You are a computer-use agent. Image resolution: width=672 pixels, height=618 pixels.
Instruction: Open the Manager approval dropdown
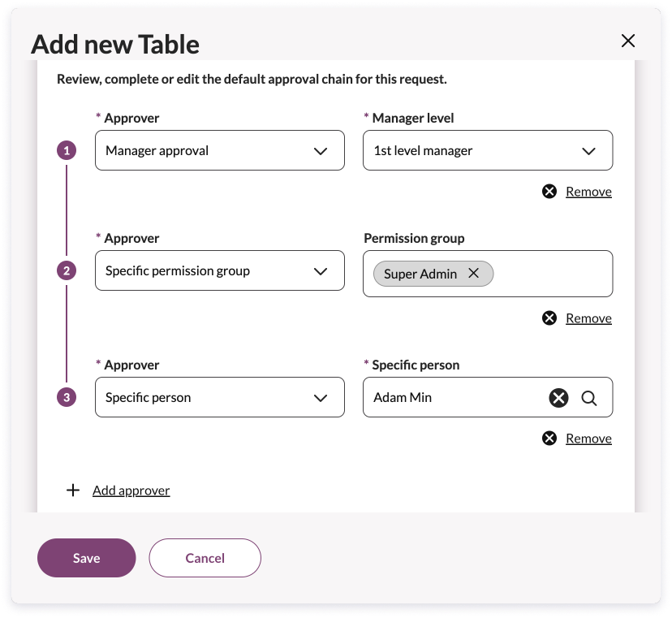(x=220, y=150)
